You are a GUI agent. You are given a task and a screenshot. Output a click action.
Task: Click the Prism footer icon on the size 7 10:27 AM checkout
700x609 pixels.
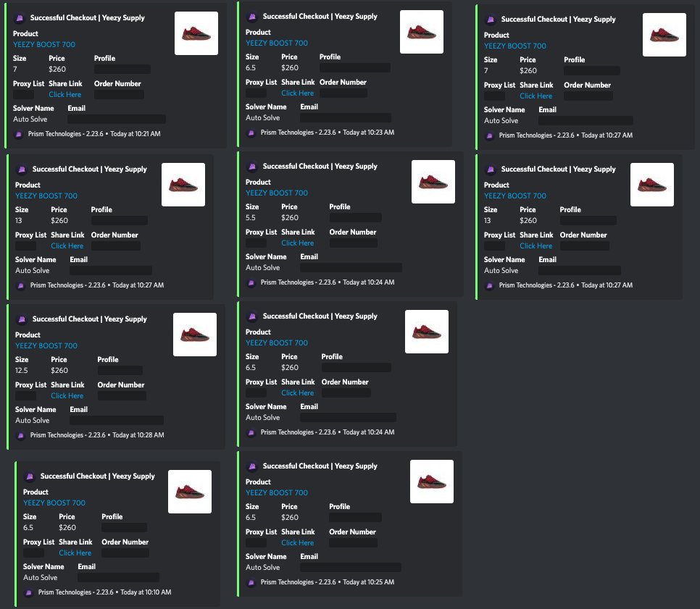point(490,135)
